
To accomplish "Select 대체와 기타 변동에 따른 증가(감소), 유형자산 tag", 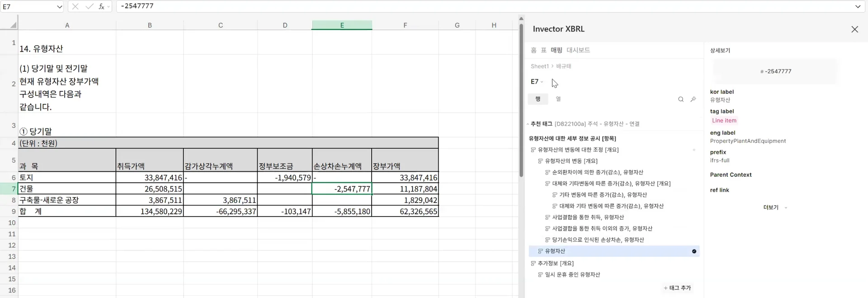I will 612,206.
